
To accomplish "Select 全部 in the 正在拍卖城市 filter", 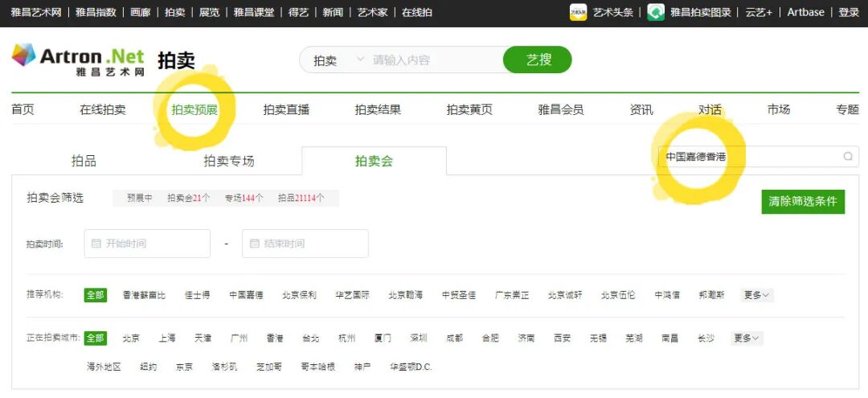I will click(x=95, y=339).
